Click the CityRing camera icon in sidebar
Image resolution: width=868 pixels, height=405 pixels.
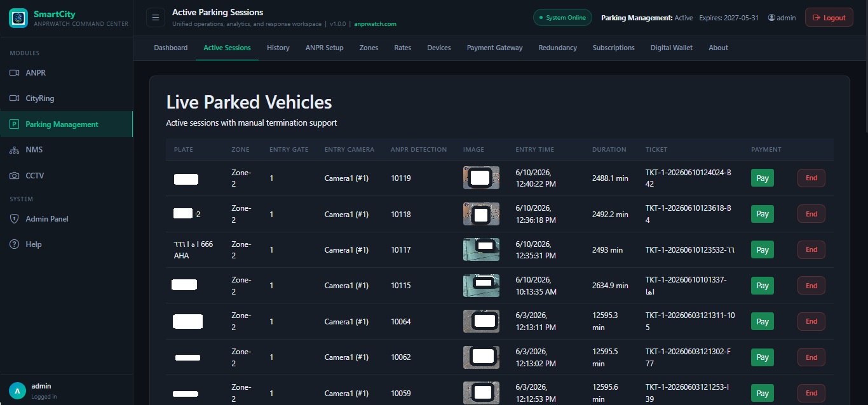(x=14, y=98)
